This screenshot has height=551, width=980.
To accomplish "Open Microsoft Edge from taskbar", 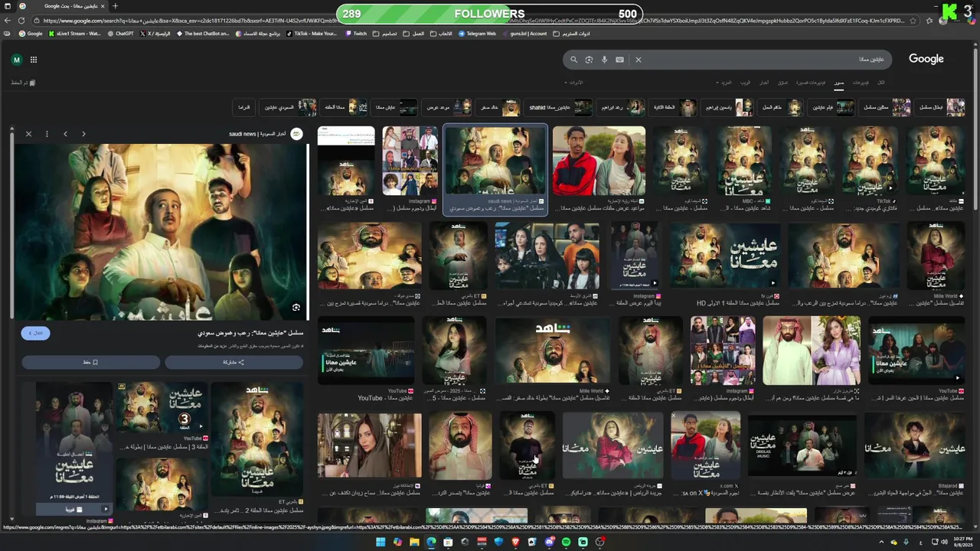I will tap(431, 542).
